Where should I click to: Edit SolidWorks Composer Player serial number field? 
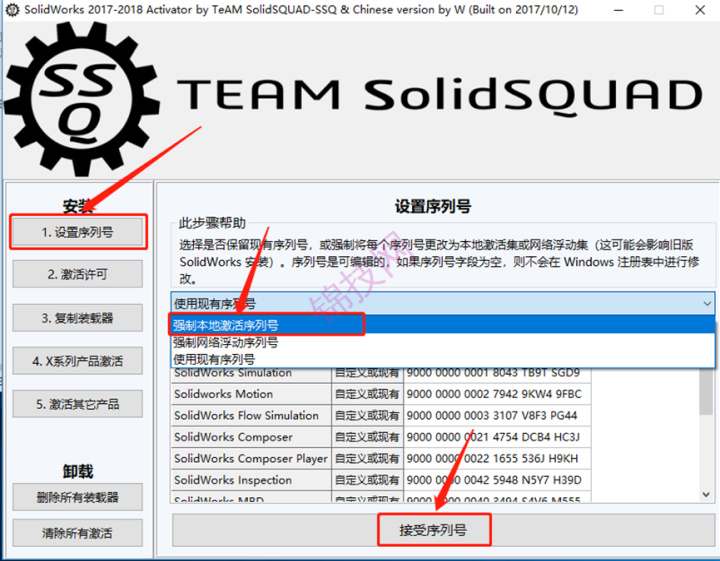(x=497, y=458)
